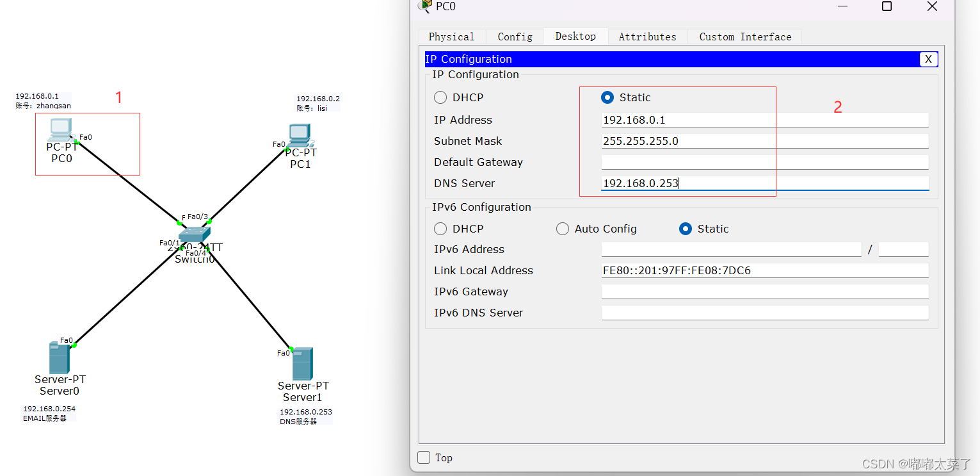Image resolution: width=980 pixels, height=476 pixels.
Task: Maximize the PC0 window
Action: point(887,6)
